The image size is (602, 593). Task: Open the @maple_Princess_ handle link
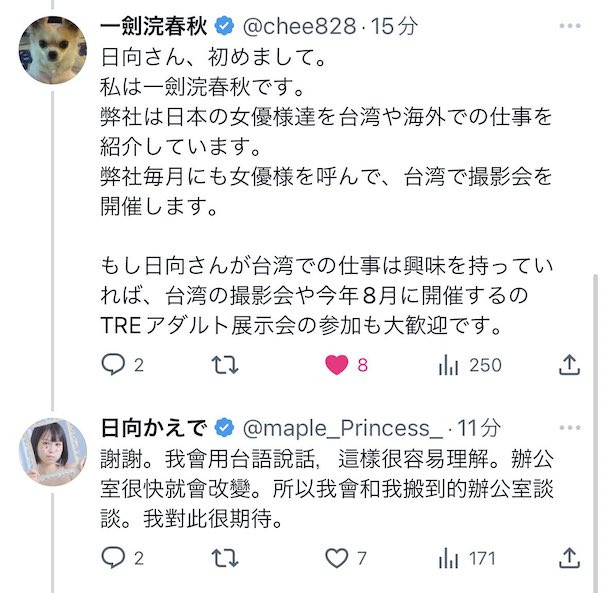pyautogui.click(x=342, y=428)
